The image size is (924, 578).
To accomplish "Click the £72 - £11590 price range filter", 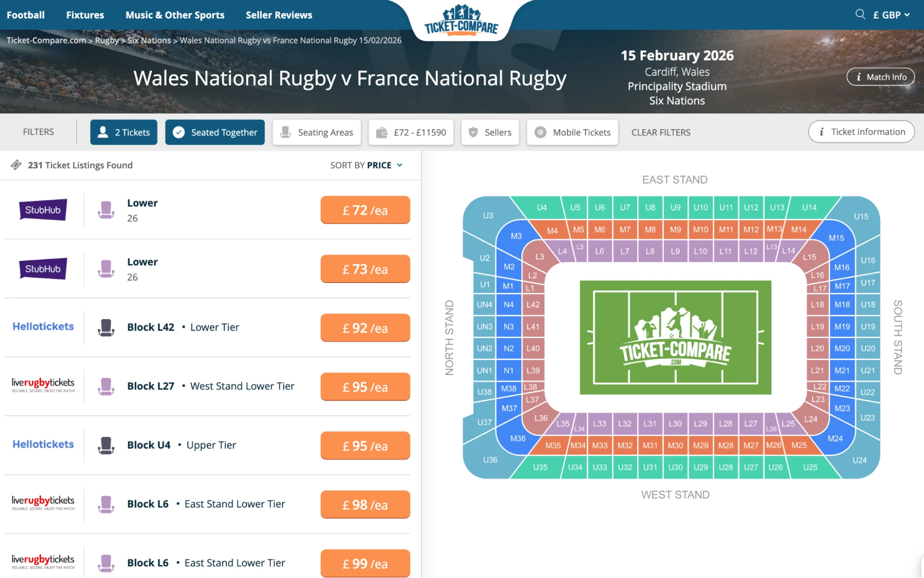I will [411, 132].
